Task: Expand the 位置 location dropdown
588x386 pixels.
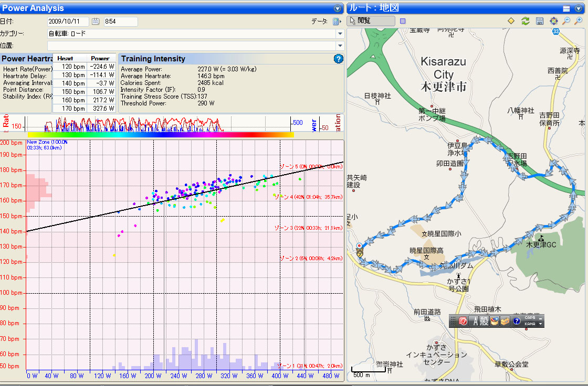Action: tap(340, 46)
